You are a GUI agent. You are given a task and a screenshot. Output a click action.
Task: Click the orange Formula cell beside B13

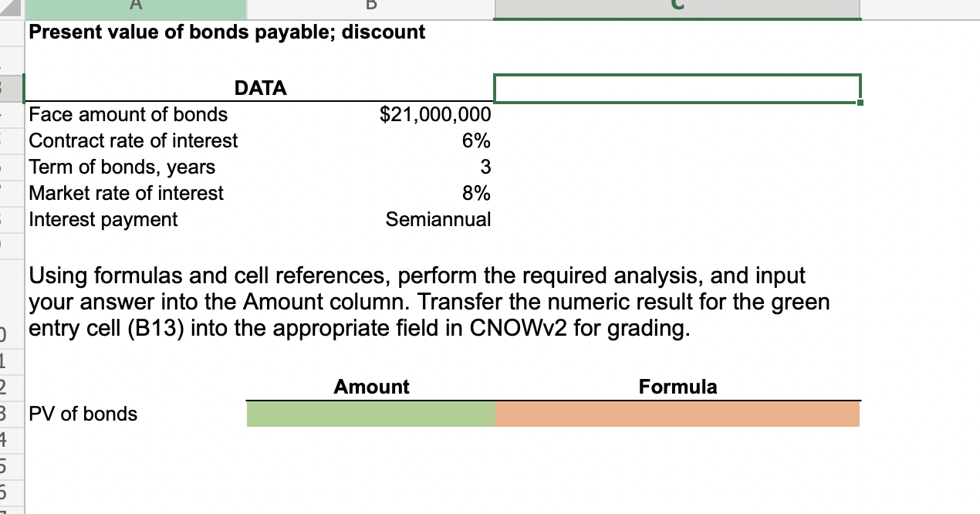pyautogui.click(x=678, y=414)
